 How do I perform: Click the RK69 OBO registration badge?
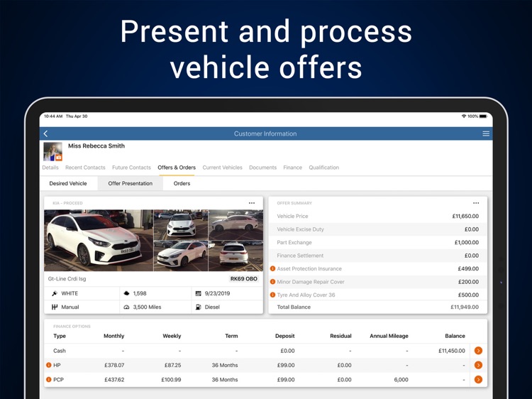click(243, 279)
